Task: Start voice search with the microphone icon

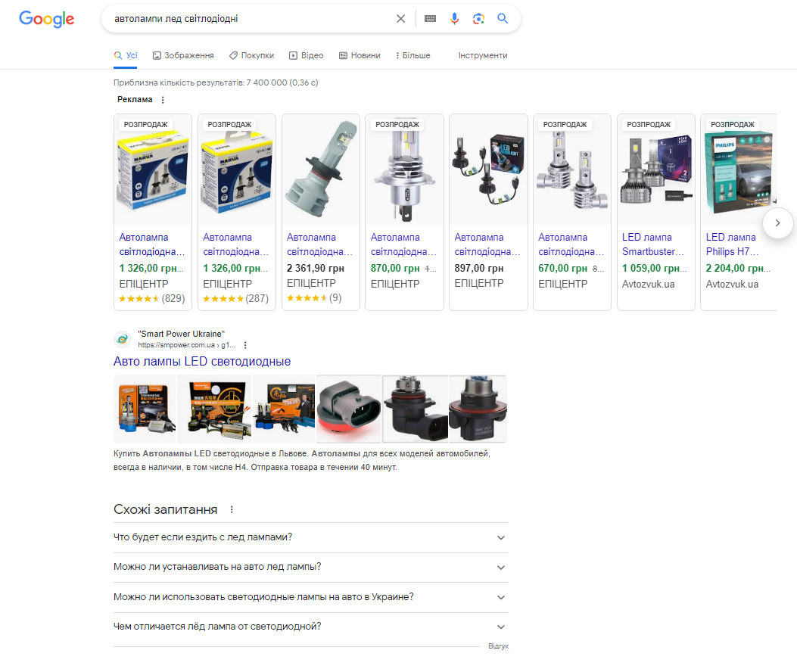Action: tap(454, 19)
